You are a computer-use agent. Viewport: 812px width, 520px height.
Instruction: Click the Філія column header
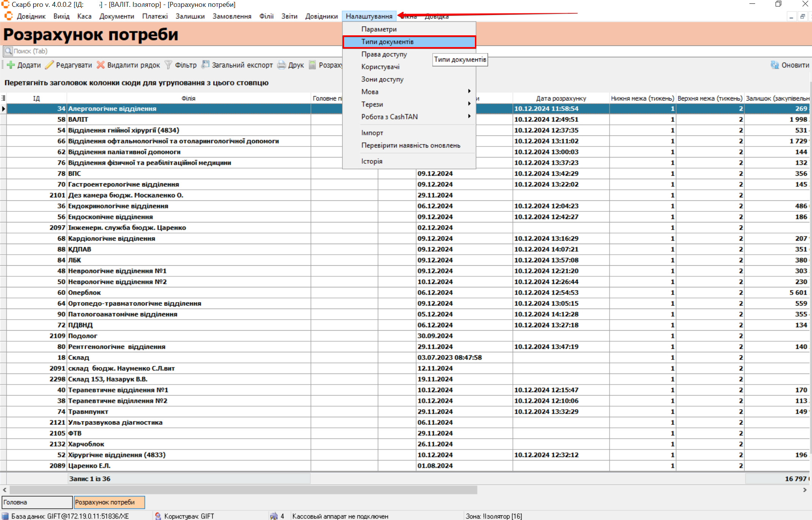188,98
